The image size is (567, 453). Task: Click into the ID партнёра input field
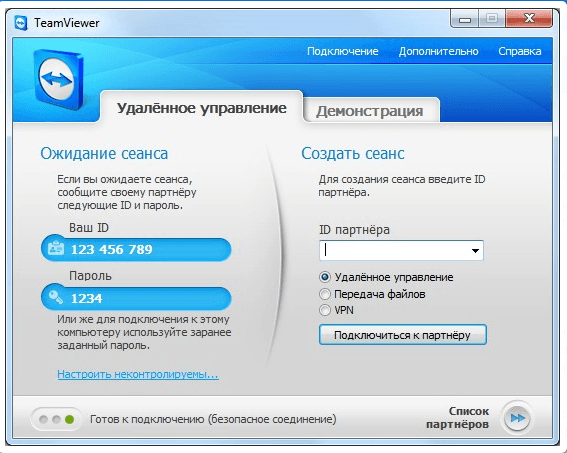[394, 251]
